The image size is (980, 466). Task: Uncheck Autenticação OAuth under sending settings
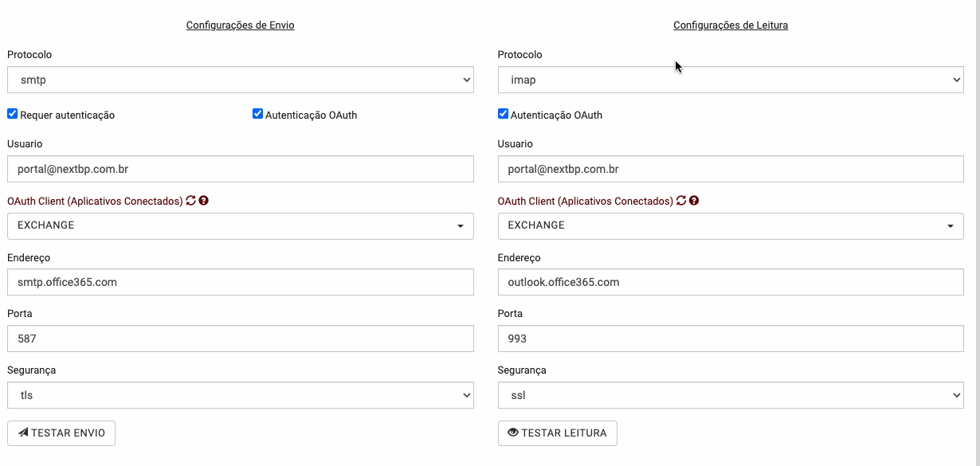257,114
